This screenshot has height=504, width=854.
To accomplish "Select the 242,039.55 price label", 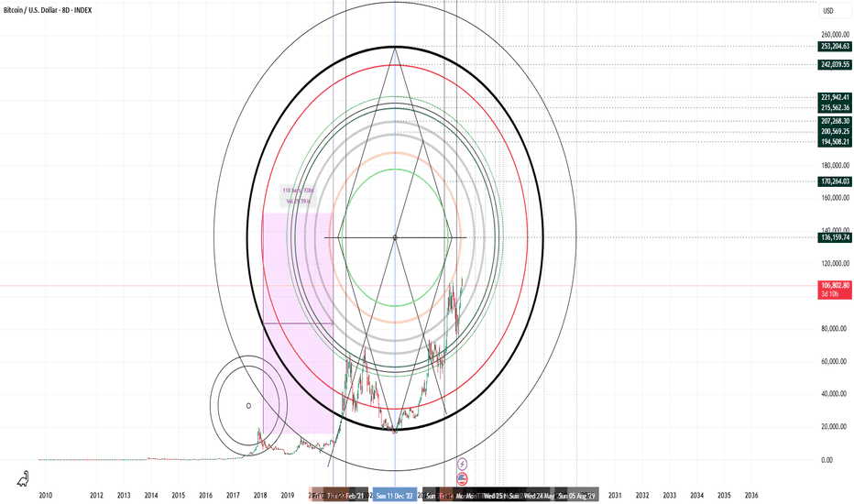I will point(835,64).
